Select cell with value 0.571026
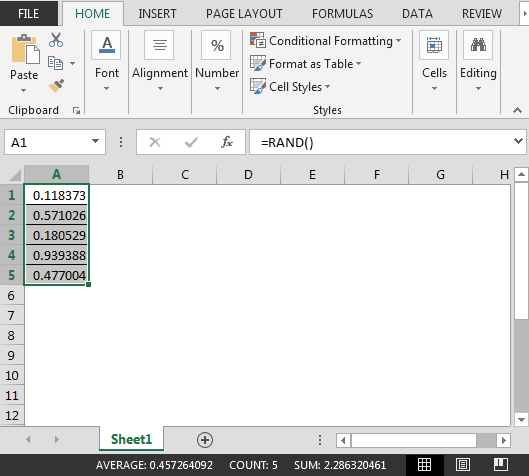This screenshot has width=529, height=476. coord(57,215)
